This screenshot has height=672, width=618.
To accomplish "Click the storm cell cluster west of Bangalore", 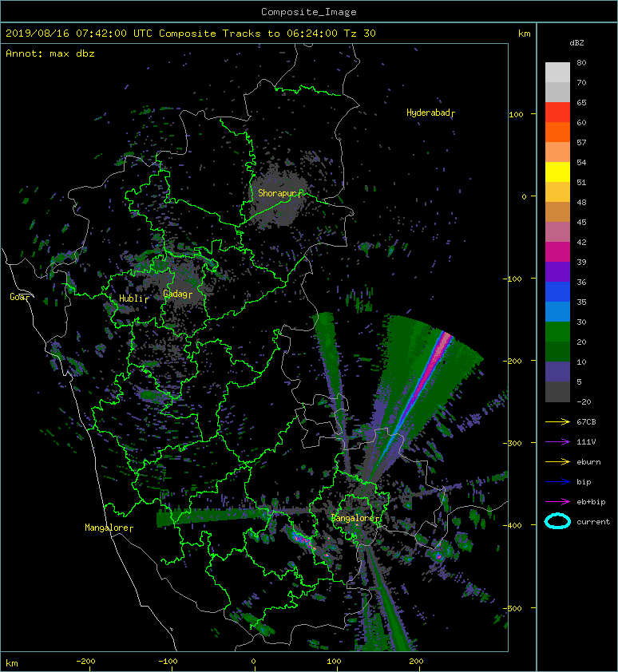I will click(303, 540).
